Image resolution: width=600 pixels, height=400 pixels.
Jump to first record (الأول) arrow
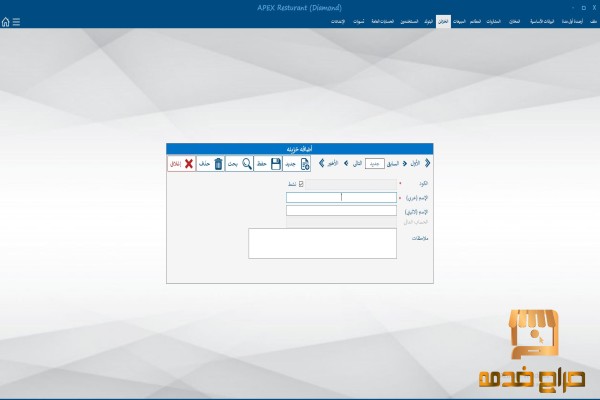(428, 163)
